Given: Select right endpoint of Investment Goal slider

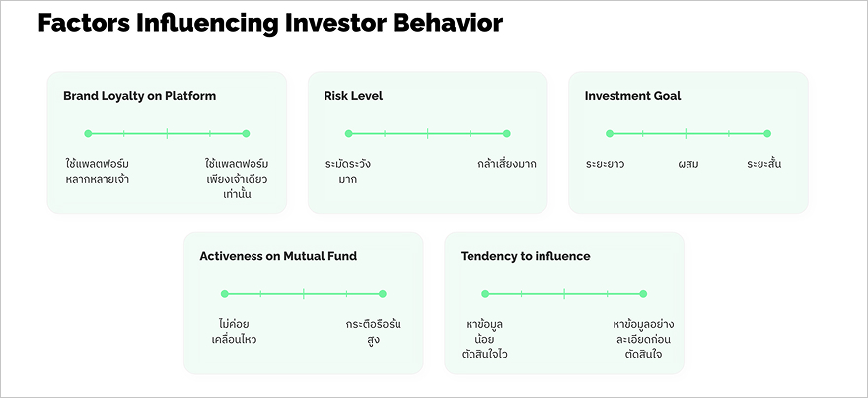Looking at the screenshot, I should tap(766, 133).
